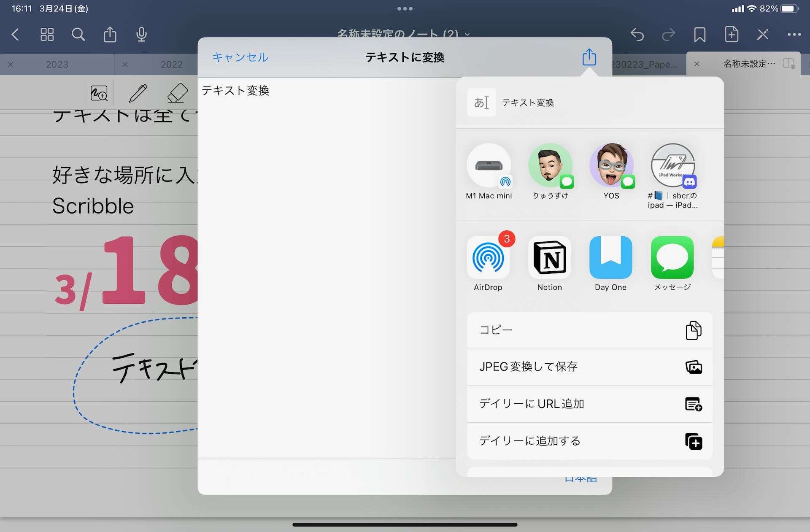Switch to the 2023 tab
810x532 pixels.
pos(57,65)
